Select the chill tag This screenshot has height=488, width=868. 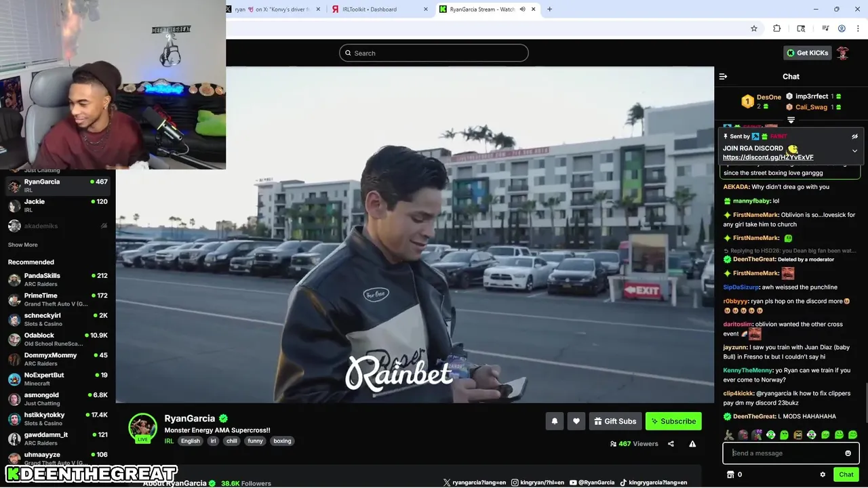[x=232, y=441]
